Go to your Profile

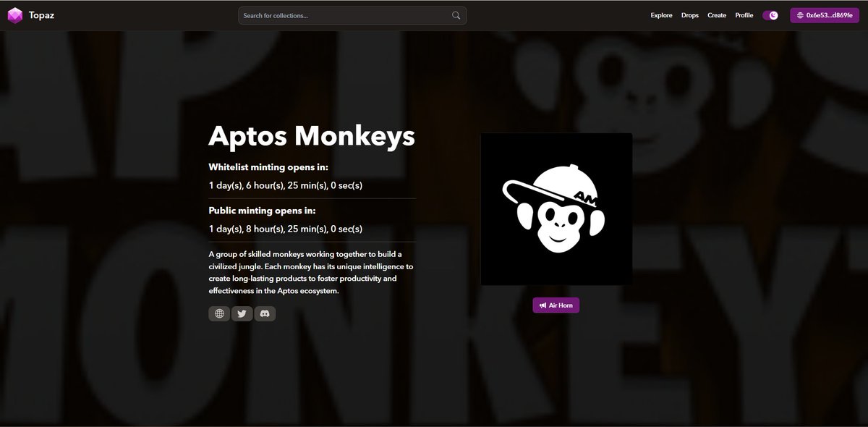[x=744, y=14]
